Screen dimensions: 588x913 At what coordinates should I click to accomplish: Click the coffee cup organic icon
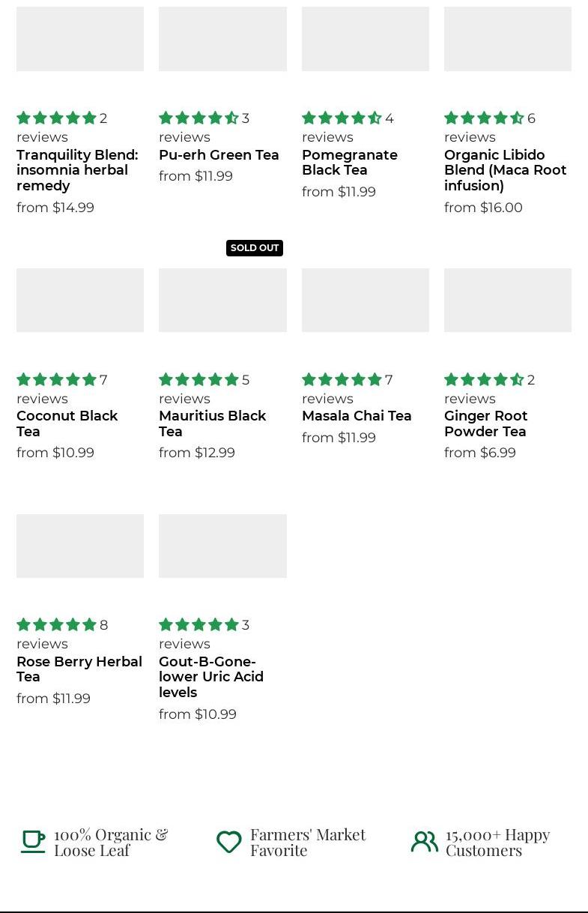point(33,842)
